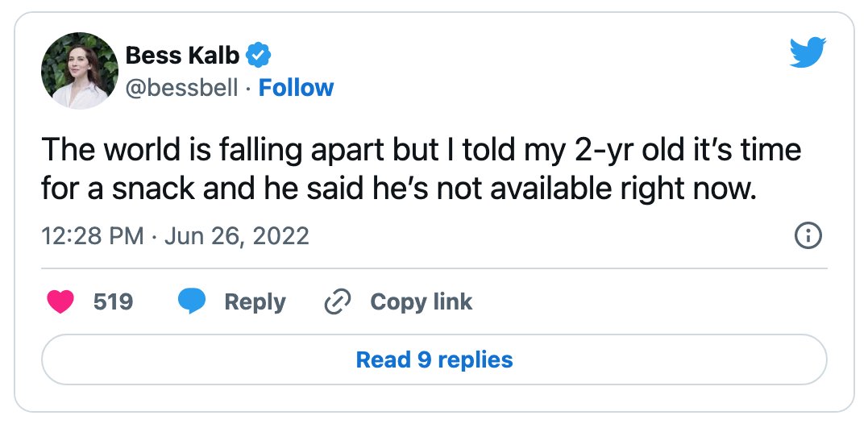Select the Copy link text label
This screenshot has height=428, width=868.
422,302
